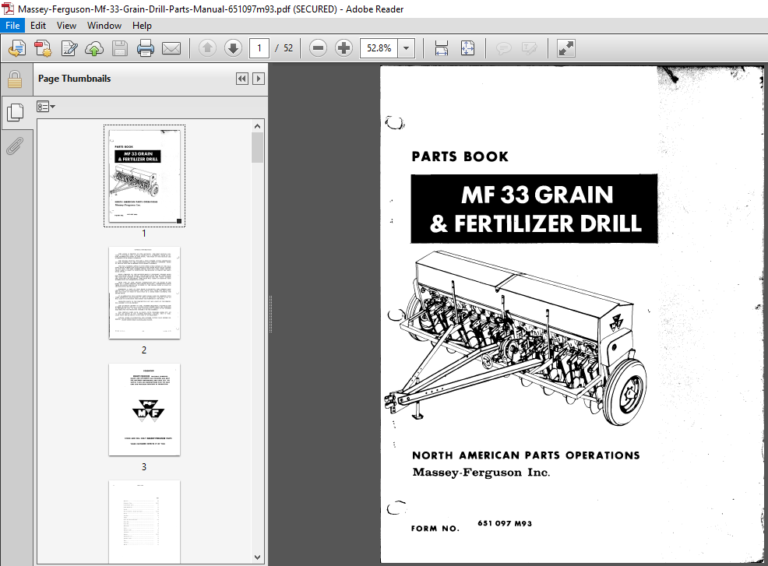Open the File menu
The height and width of the screenshot is (566, 768).
[x=12, y=25]
